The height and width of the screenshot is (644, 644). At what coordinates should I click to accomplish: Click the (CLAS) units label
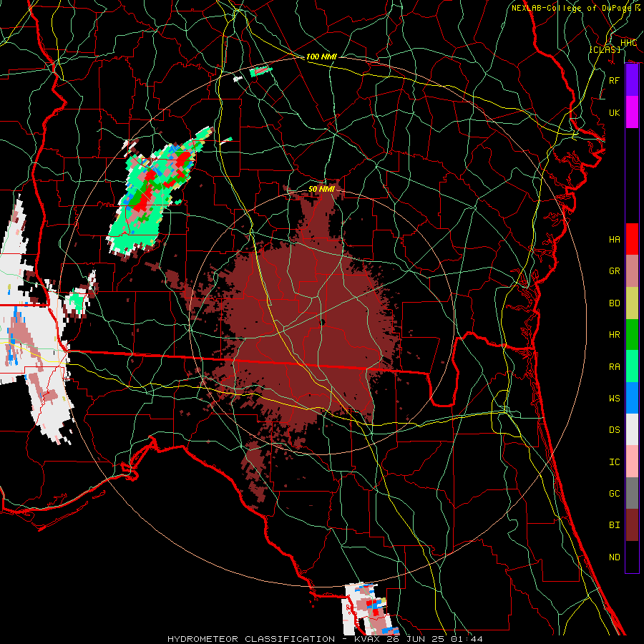tap(605, 49)
